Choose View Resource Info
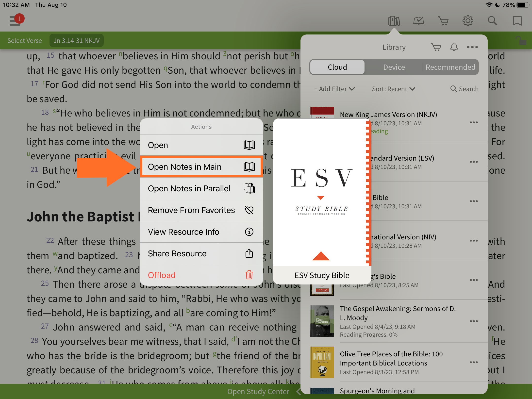This screenshot has width=532, height=399. tap(201, 232)
